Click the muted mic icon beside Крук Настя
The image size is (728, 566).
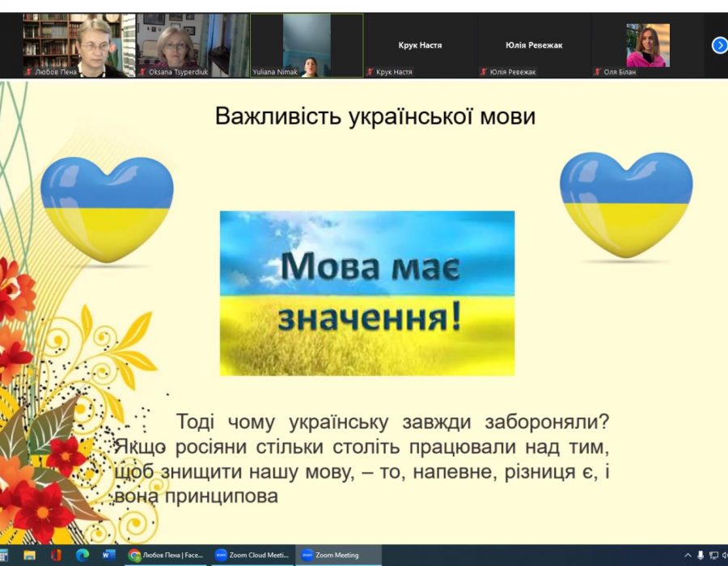[370, 72]
